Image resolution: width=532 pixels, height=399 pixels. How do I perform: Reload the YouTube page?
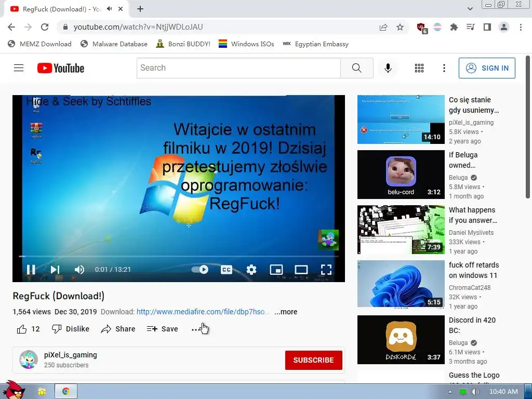coord(45,27)
